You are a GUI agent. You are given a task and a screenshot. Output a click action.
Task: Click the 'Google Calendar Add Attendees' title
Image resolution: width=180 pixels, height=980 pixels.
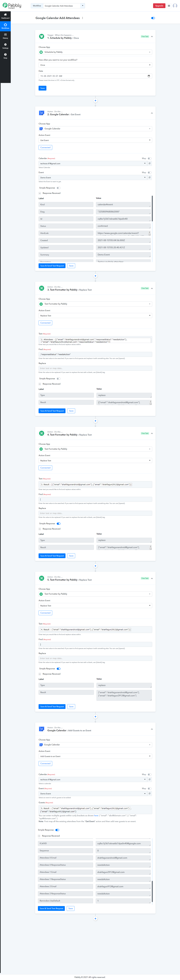coord(58,18)
